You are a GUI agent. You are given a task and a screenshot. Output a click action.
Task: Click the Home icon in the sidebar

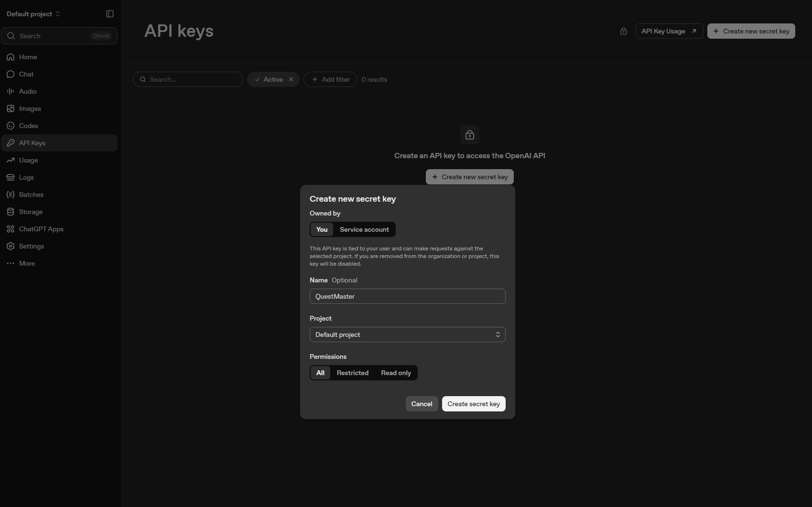(x=11, y=57)
